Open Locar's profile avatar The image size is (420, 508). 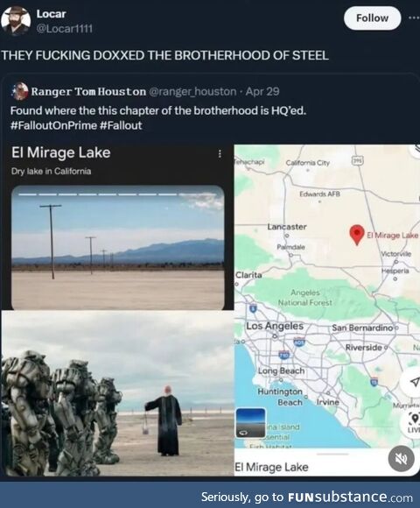tap(16, 20)
